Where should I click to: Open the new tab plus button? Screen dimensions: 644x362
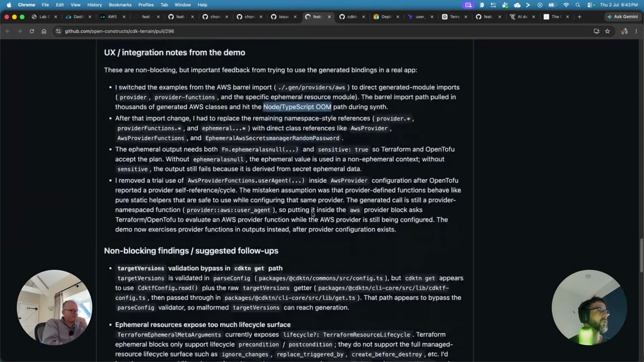point(580,17)
